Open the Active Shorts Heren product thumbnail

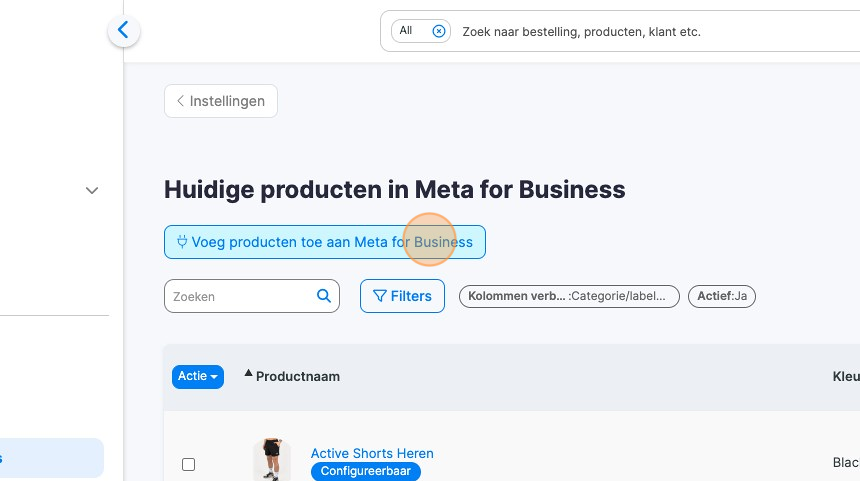(271, 460)
